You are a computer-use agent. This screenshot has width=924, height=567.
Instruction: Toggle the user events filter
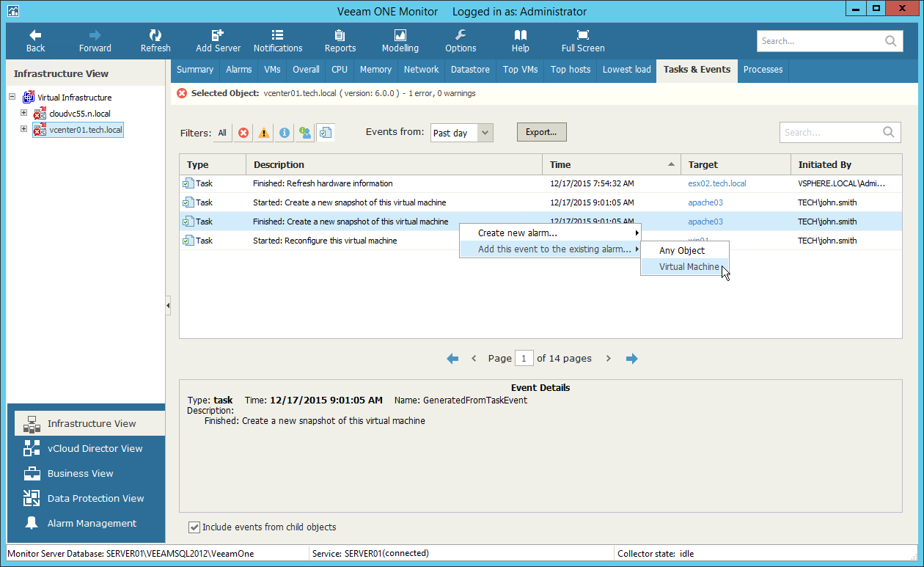[305, 133]
